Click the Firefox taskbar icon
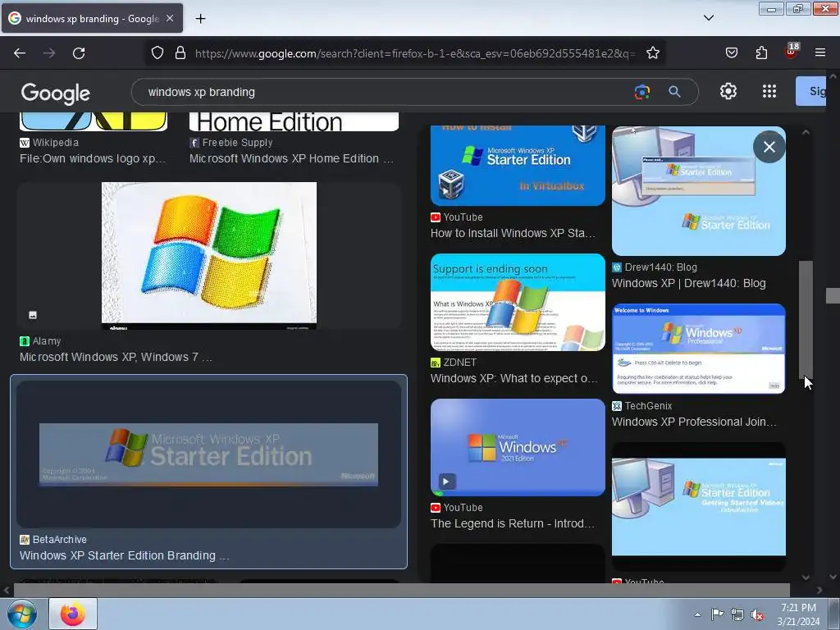 [x=73, y=614]
